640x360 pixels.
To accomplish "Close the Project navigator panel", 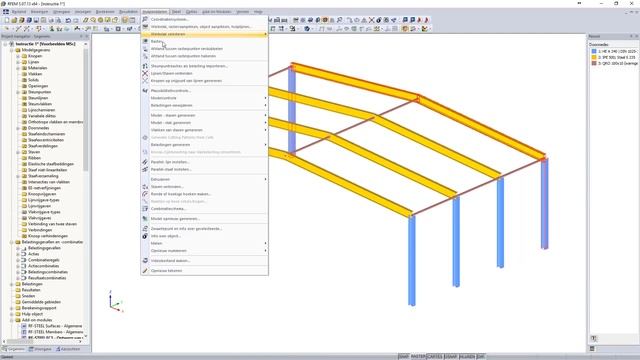I will tap(87, 36).
